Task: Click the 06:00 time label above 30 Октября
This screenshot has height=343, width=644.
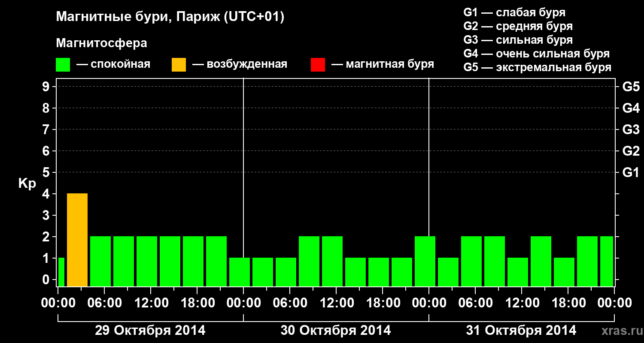Action: click(x=290, y=303)
